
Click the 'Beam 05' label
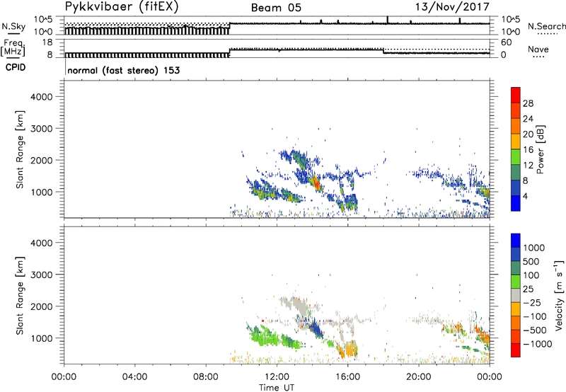tap(276, 8)
